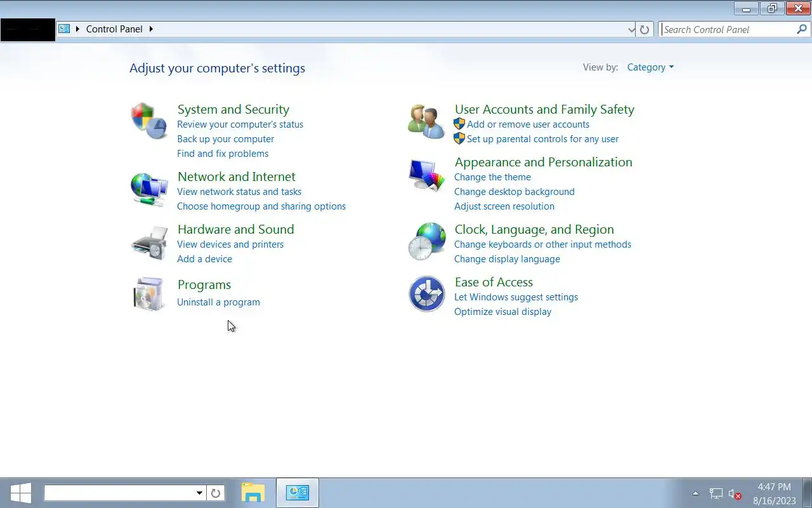Image resolution: width=812 pixels, height=508 pixels.
Task: Click the network icon in system tray
Action: [x=716, y=493]
